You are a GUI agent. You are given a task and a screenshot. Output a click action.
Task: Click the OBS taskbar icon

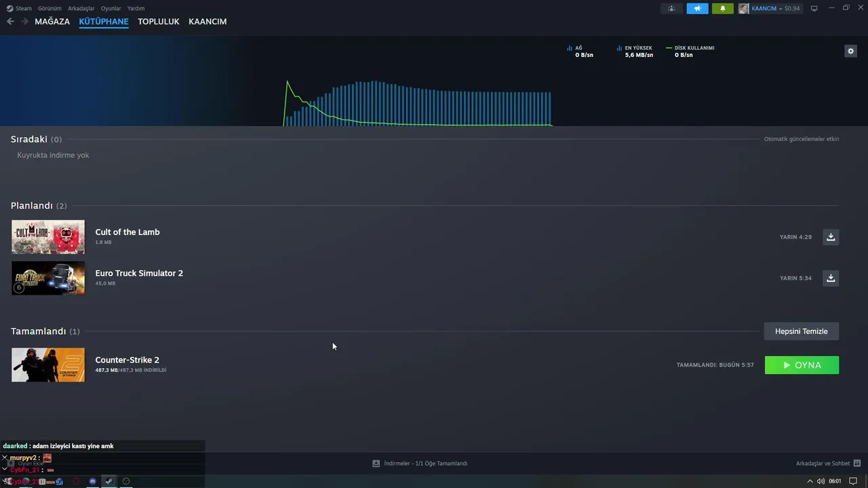[x=125, y=481]
